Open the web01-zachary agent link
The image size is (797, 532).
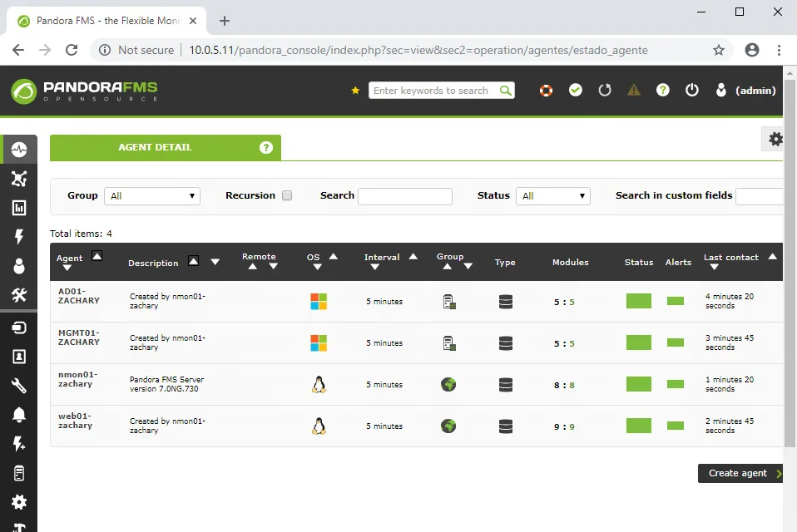tap(75, 421)
